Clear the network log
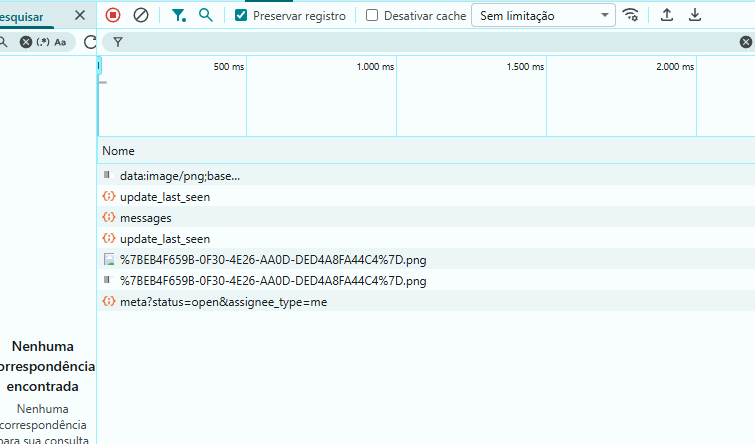The image size is (755, 444). (141, 15)
